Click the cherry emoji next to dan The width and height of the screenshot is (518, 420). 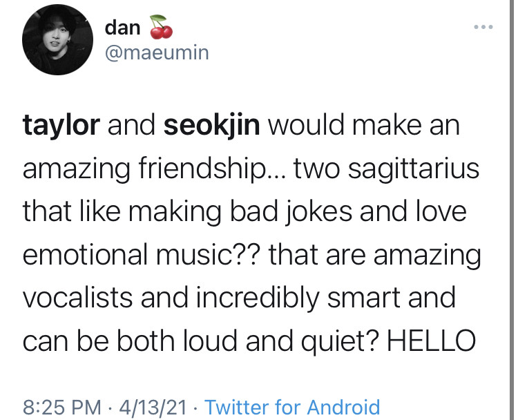161,27
